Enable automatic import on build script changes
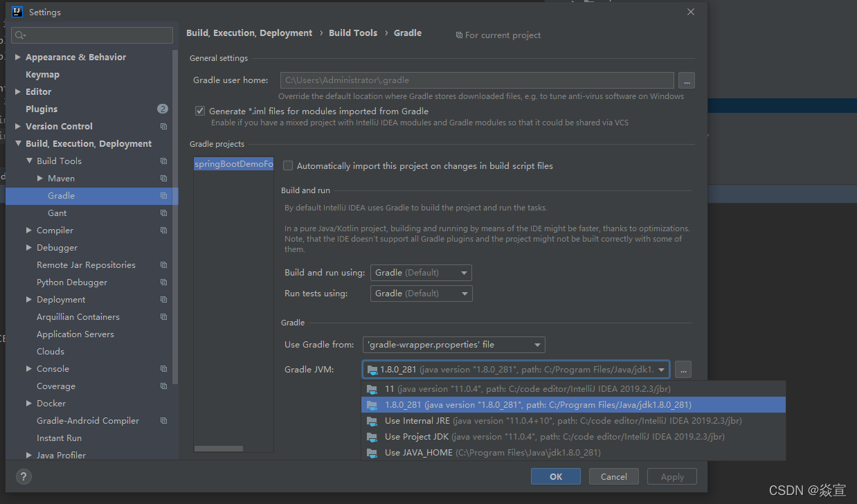 (x=288, y=166)
